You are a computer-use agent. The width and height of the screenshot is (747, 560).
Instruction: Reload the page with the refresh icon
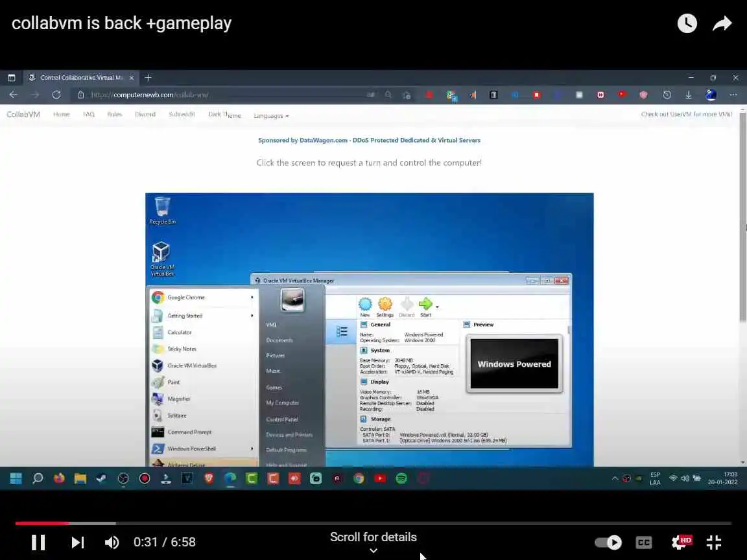click(56, 95)
